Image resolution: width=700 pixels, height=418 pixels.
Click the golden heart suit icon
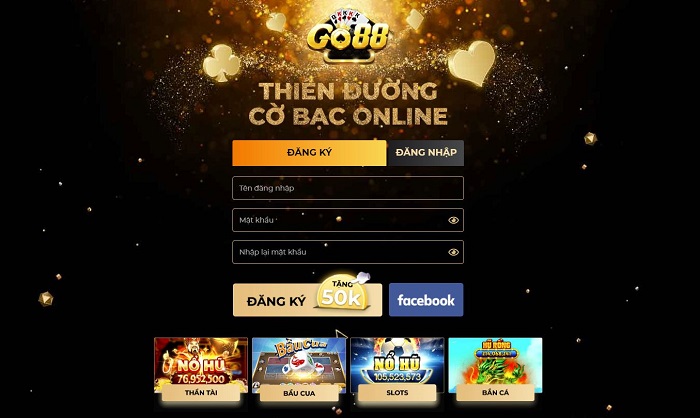point(472,63)
